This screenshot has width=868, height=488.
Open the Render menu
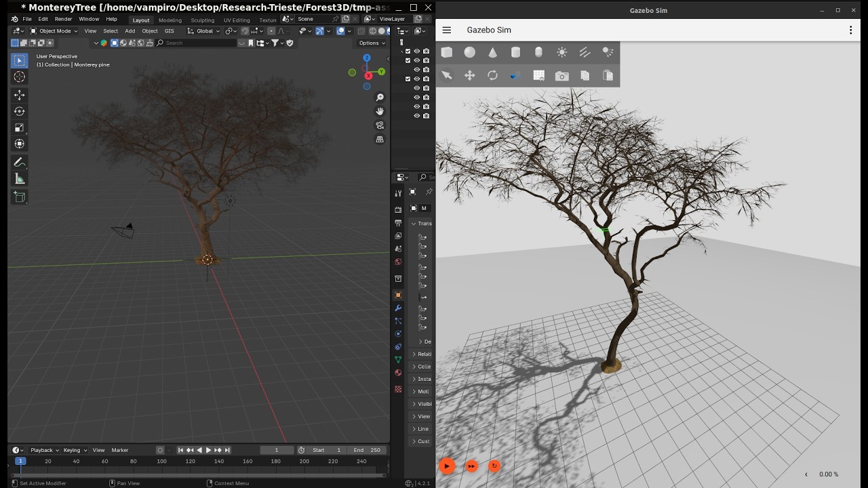63,19
